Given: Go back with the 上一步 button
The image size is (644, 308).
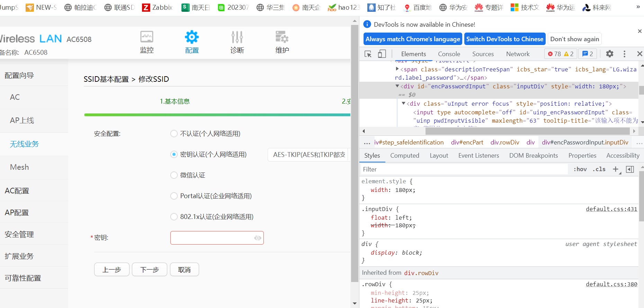Looking at the screenshot, I should coord(111,270).
